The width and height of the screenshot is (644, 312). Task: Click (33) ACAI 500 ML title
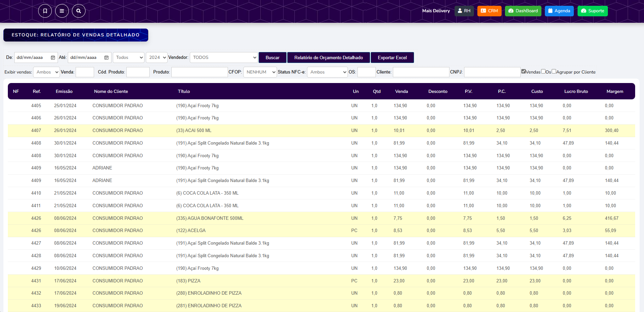(x=194, y=131)
